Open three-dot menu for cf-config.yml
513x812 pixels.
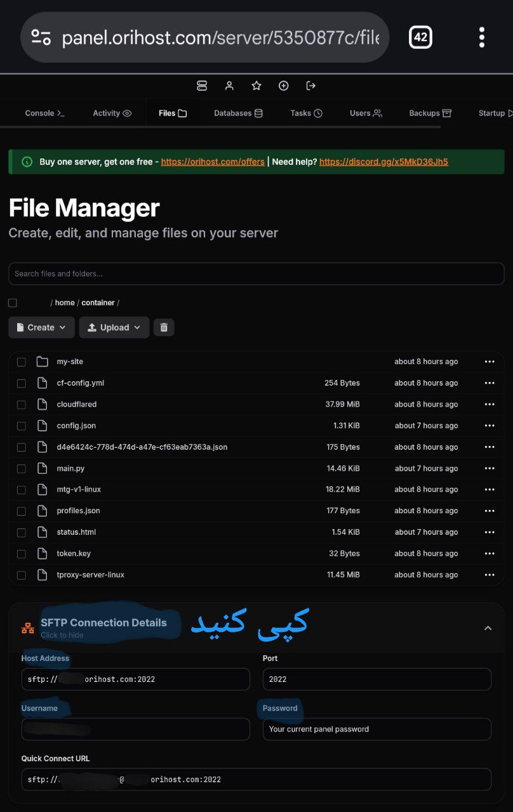pos(490,383)
